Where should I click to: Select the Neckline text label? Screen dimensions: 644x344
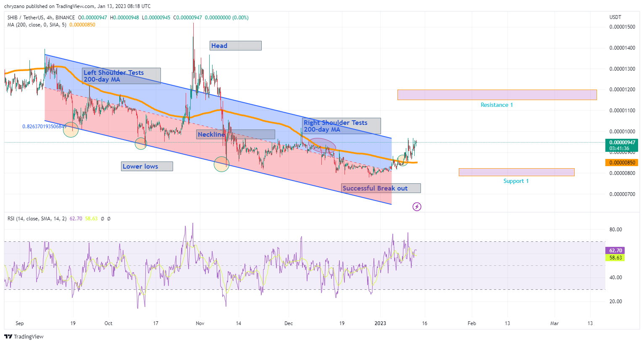tap(211, 135)
